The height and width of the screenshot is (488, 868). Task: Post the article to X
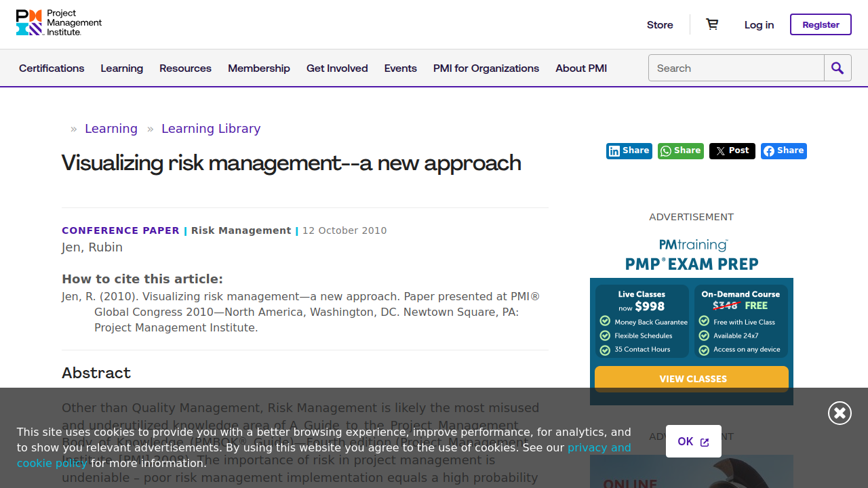pos(732,151)
